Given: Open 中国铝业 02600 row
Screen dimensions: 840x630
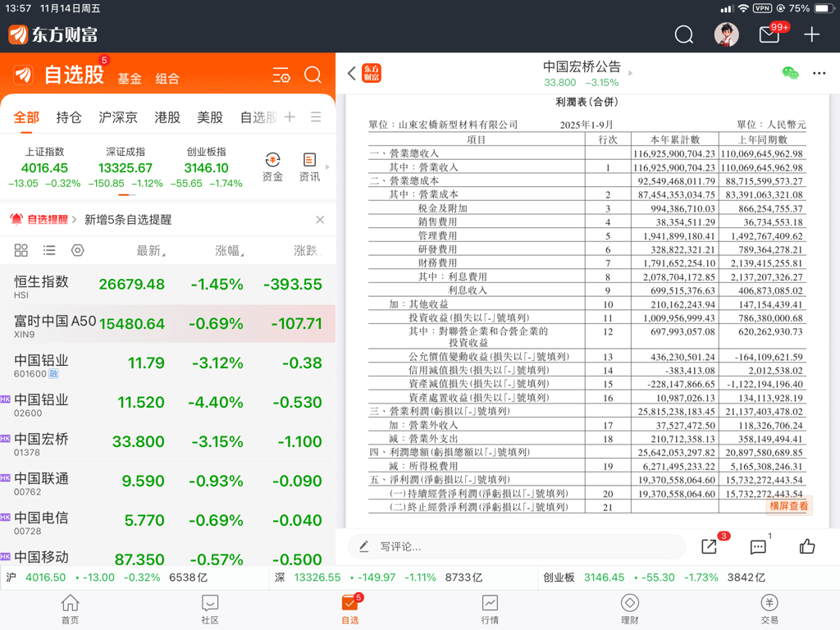Looking at the screenshot, I should pyautogui.click(x=167, y=403).
